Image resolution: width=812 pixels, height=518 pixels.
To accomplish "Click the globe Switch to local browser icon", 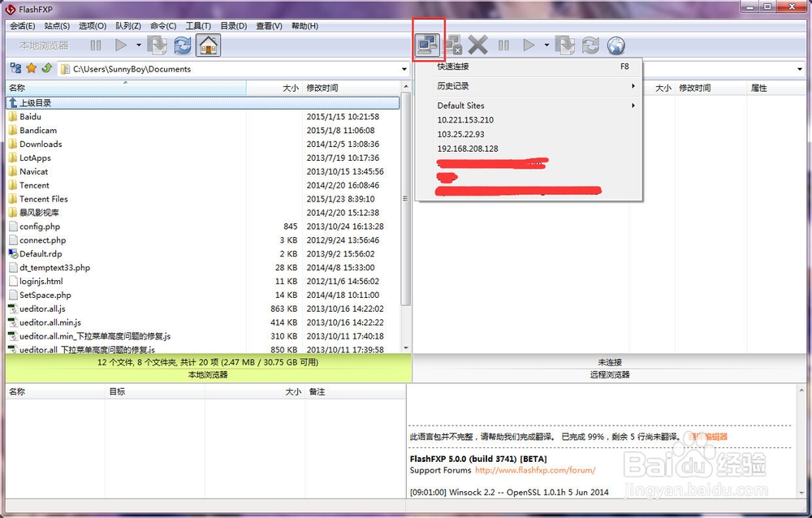I will 615,45.
